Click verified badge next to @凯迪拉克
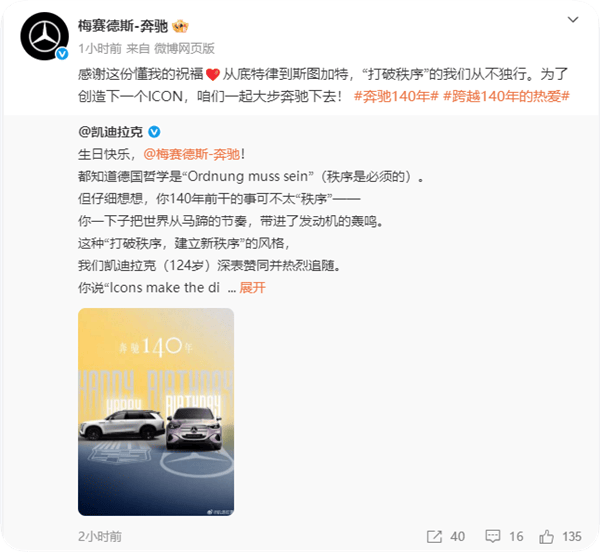Viewport: 600px width, 552px height. [x=154, y=132]
